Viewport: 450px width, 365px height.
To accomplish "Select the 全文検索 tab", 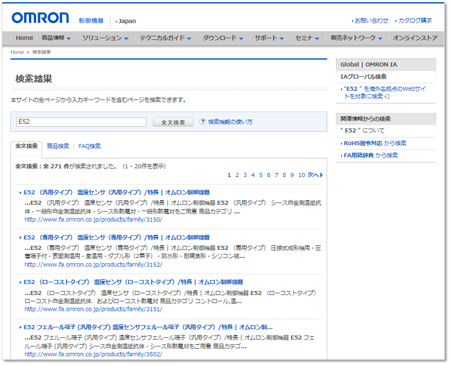I will (x=26, y=146).
